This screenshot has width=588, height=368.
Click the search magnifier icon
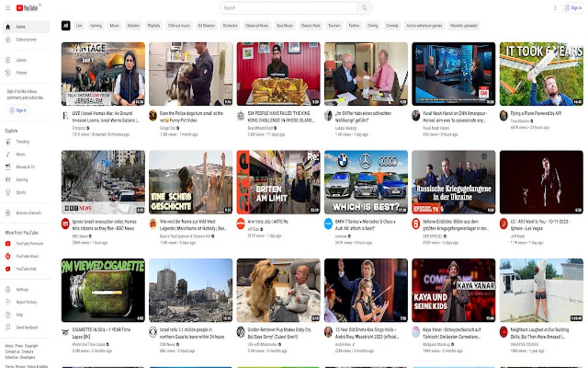pyautogui.click(x=364, y=8)
